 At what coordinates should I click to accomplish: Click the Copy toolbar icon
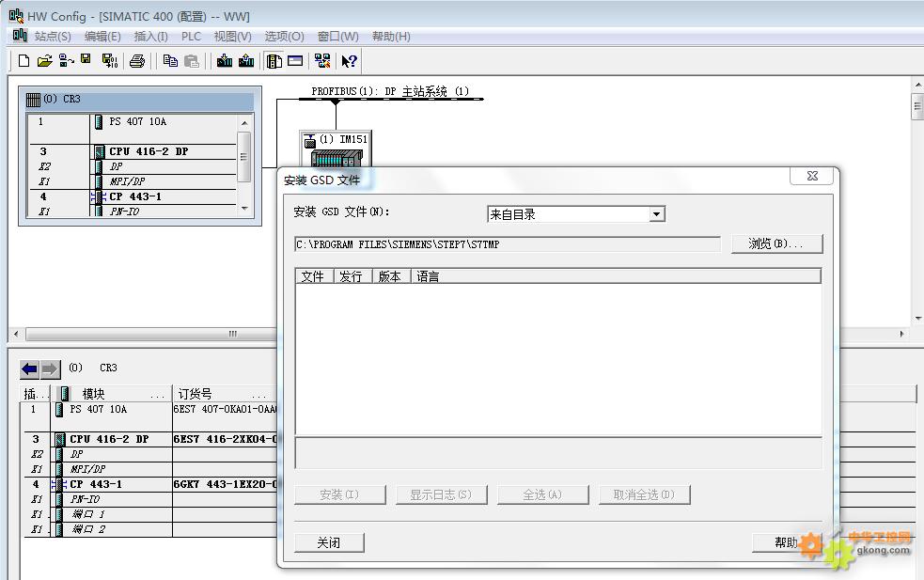170,61
